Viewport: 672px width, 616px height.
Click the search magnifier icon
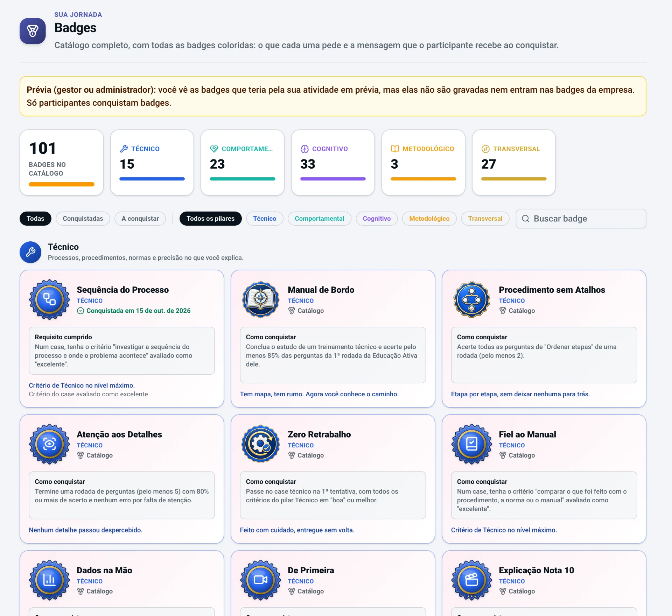[x=525, y=219]
